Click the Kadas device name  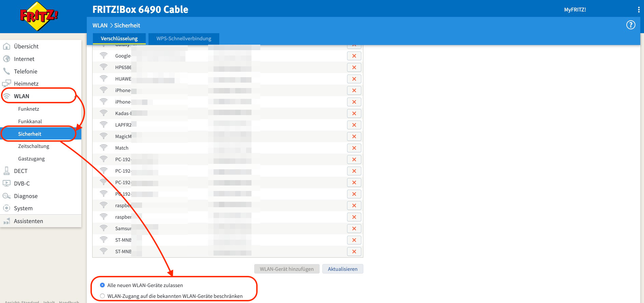123,113
